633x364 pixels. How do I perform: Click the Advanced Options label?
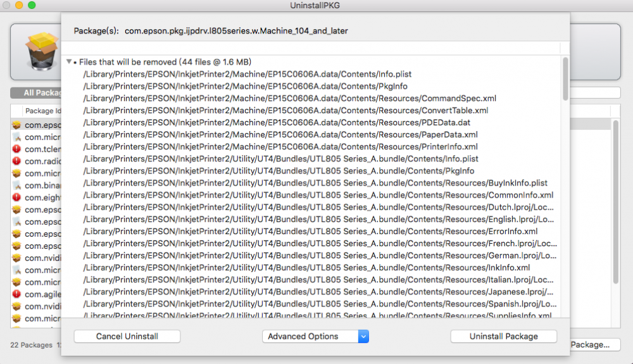[303, 336]
